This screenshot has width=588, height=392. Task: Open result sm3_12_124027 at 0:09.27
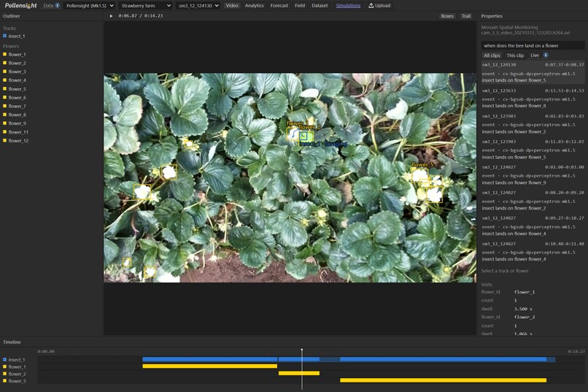click(533, 226)
